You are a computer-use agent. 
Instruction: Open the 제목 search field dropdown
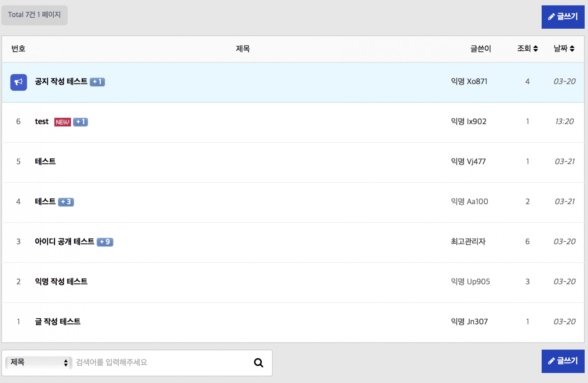pyautogui.click(x=39, y=362)
